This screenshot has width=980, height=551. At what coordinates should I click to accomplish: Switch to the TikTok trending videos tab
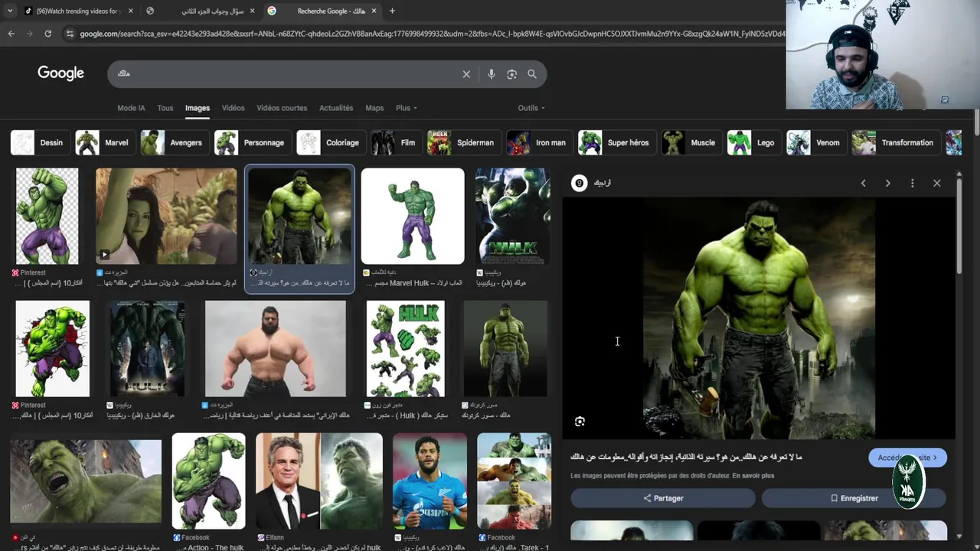[x=78, y=11]
